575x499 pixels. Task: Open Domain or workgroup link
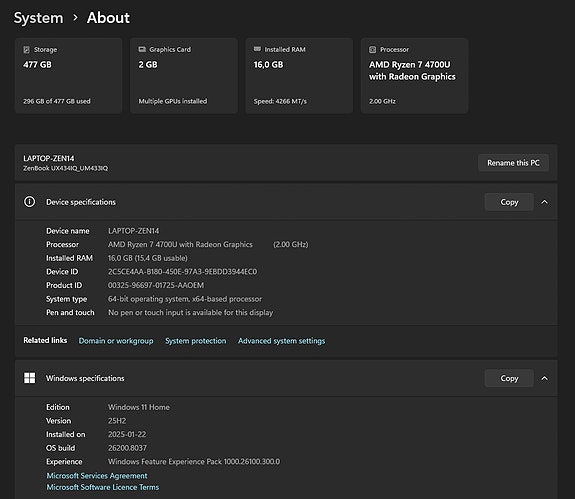[x=116, y=341]
